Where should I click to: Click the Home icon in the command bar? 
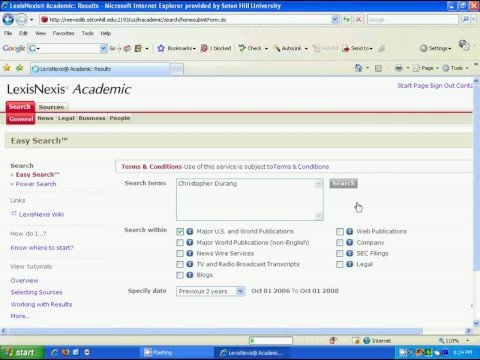point(358,68)
